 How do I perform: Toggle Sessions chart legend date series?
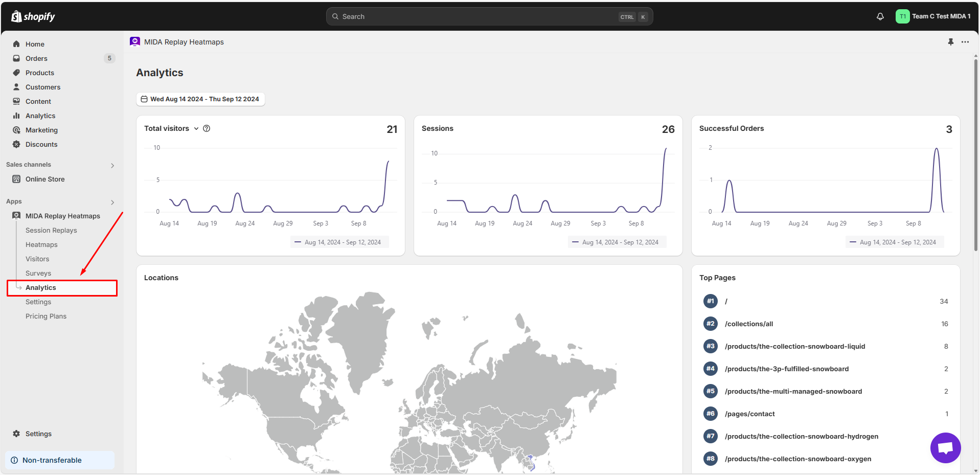(x=617, y=242)
